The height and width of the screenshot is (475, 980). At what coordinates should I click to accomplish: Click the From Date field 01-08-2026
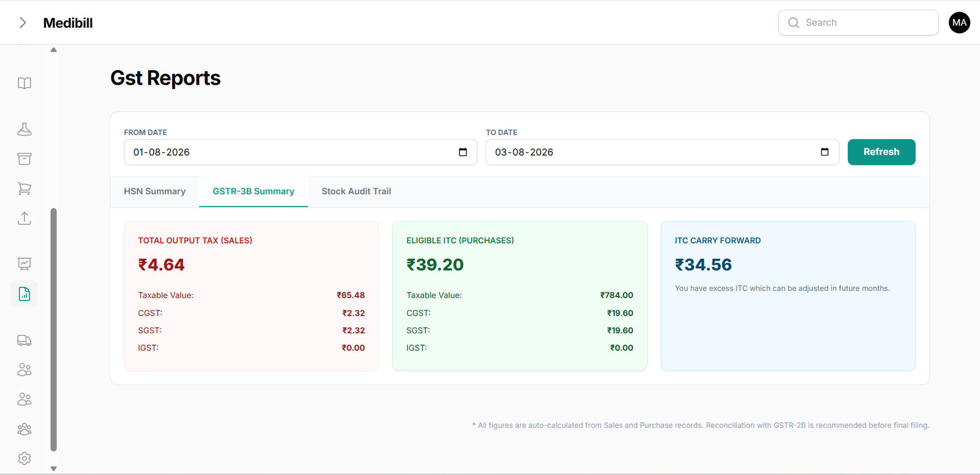301,152
